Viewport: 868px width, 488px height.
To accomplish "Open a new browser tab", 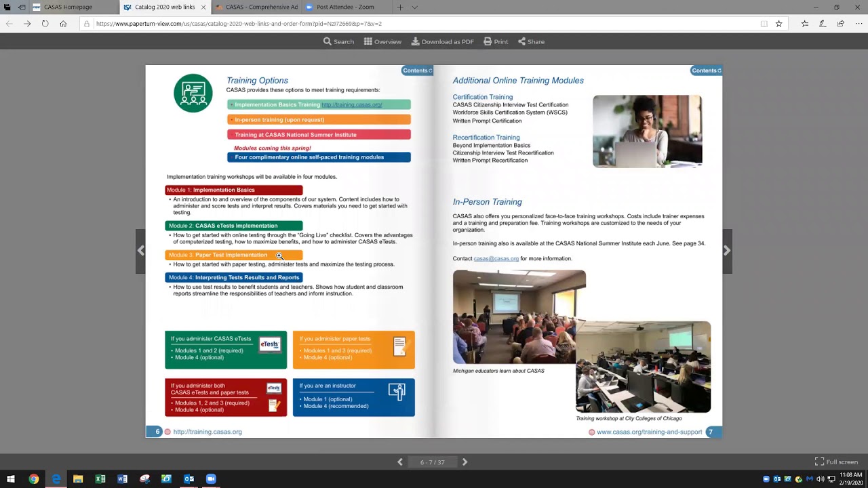I will pos(400,7).
